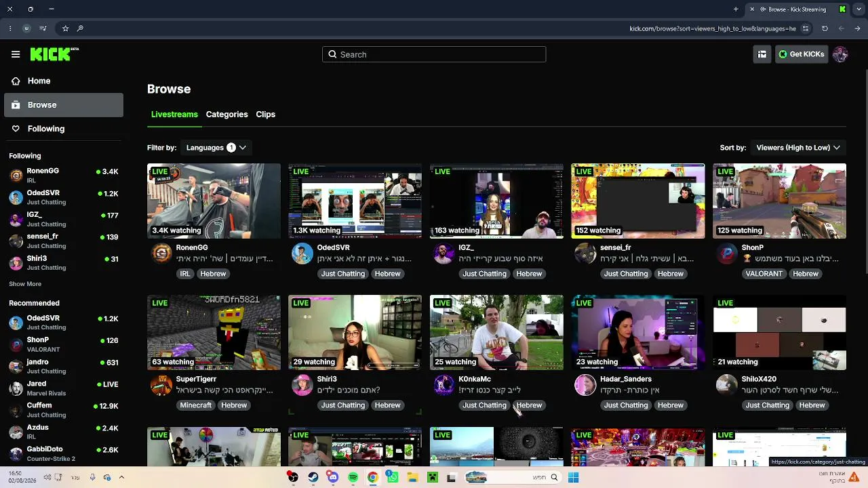The height and width of the screenshot is (488, 868).
Task: Switch to the Categories tab
Action: [226, 115]
